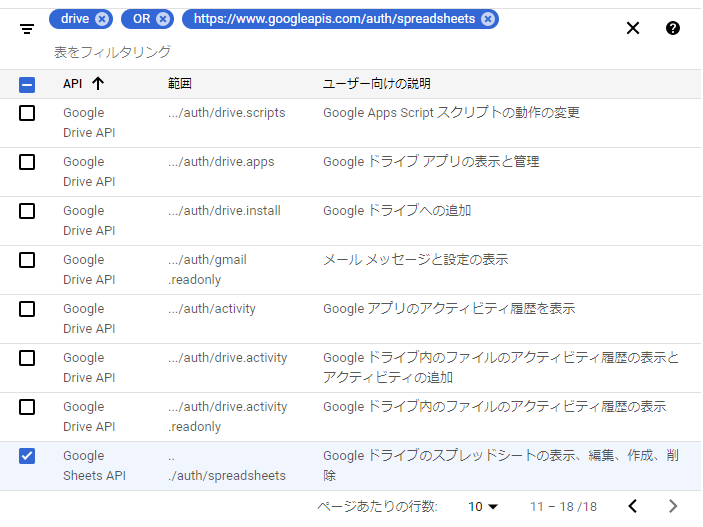703x527 pixels.
Task: Type in the 表をフィルタリング filter field
Action: pyautogui.click(x=300, y=51)
